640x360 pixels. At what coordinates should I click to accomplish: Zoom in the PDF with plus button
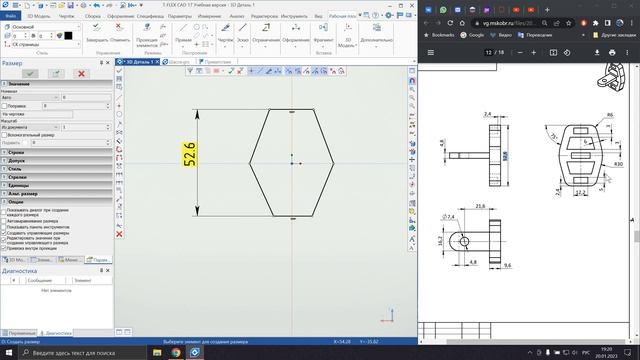(x=533, y=53)
